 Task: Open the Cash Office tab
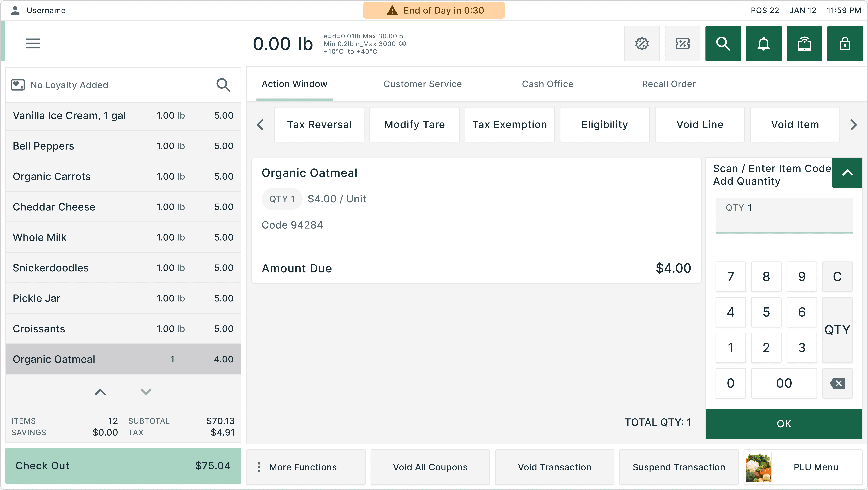(547, 84)
